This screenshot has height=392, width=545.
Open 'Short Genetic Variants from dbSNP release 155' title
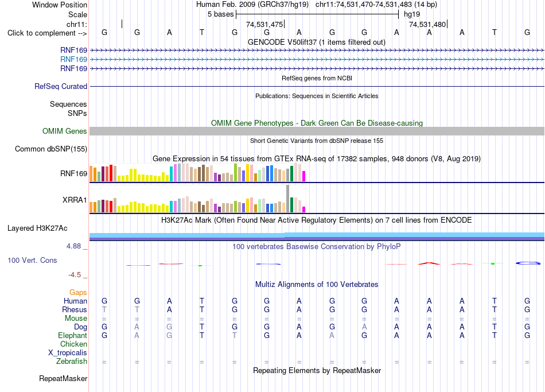(317, 141)
